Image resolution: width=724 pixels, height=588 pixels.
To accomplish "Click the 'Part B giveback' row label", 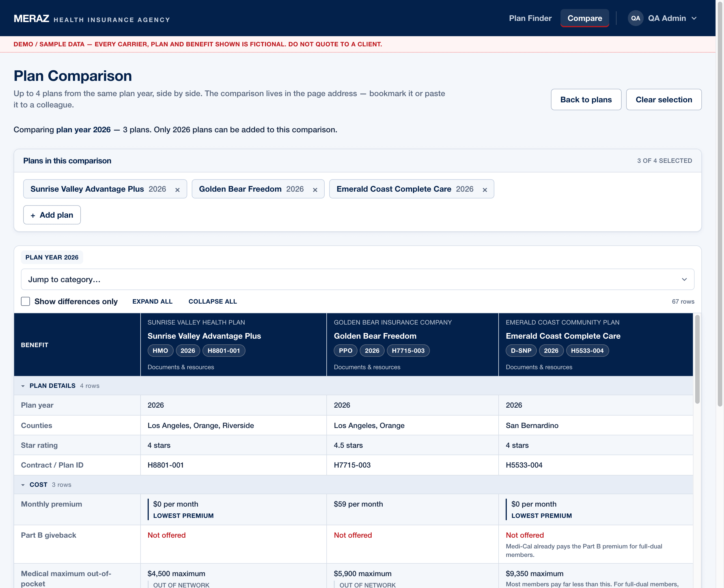I will (x=48, y=535).
